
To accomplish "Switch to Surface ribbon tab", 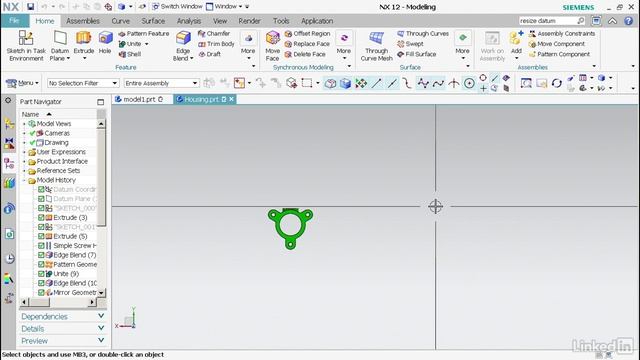I will pyautogui.click(x=153, y=21).
